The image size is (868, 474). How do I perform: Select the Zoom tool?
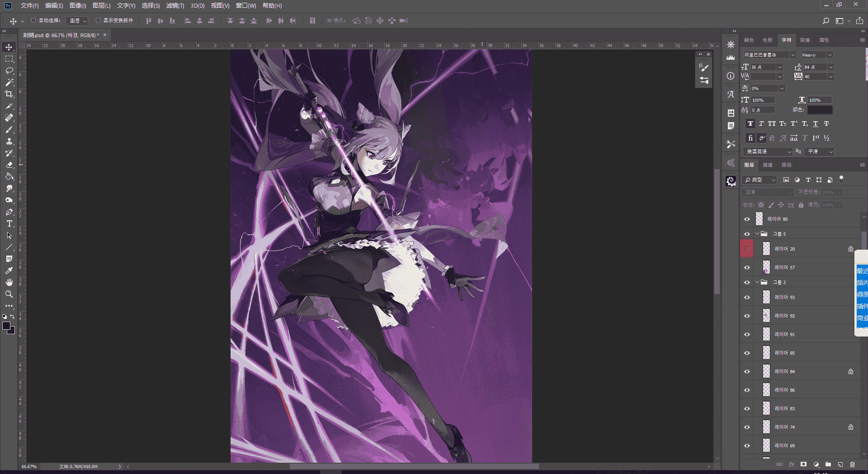(x=9, y=294)
